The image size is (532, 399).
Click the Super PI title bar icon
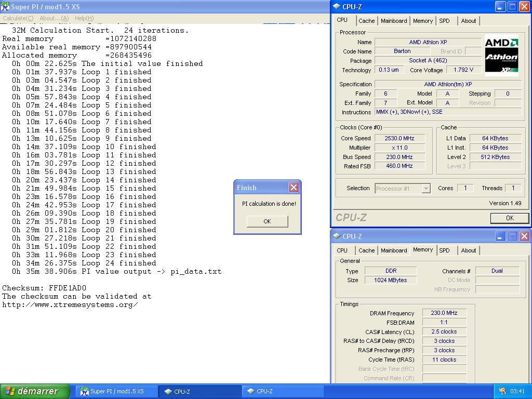[x=5, y=6]
